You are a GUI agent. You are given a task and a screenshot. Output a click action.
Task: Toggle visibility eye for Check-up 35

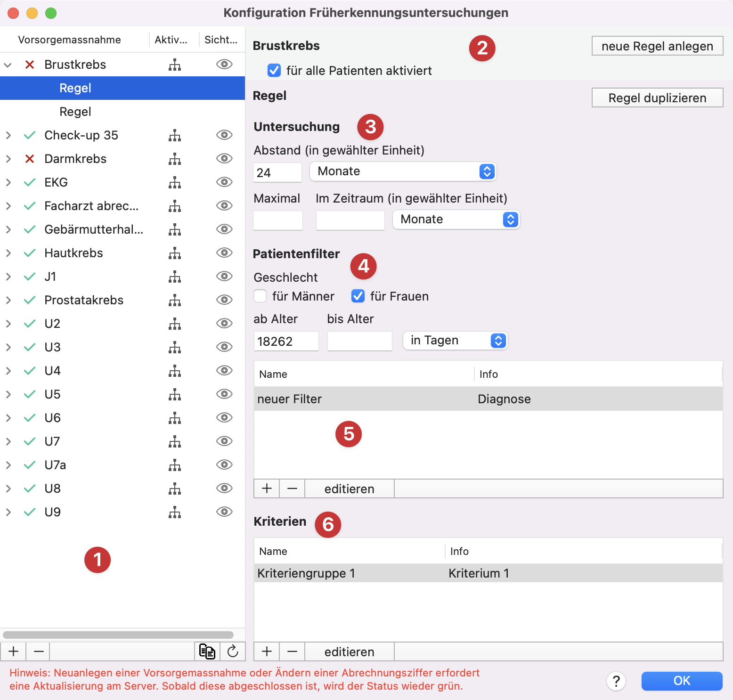coord(224,135)
